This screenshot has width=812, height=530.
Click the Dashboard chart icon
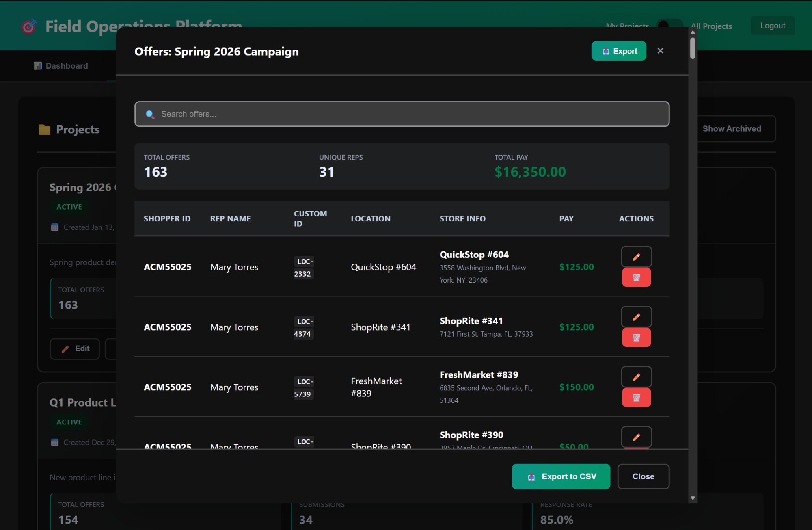click(38, 66)
